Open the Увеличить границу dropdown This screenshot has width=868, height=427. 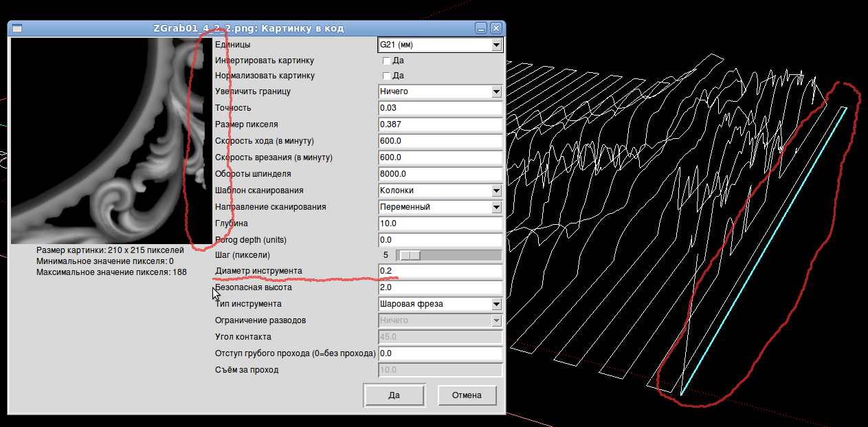(x=440, y=91)
